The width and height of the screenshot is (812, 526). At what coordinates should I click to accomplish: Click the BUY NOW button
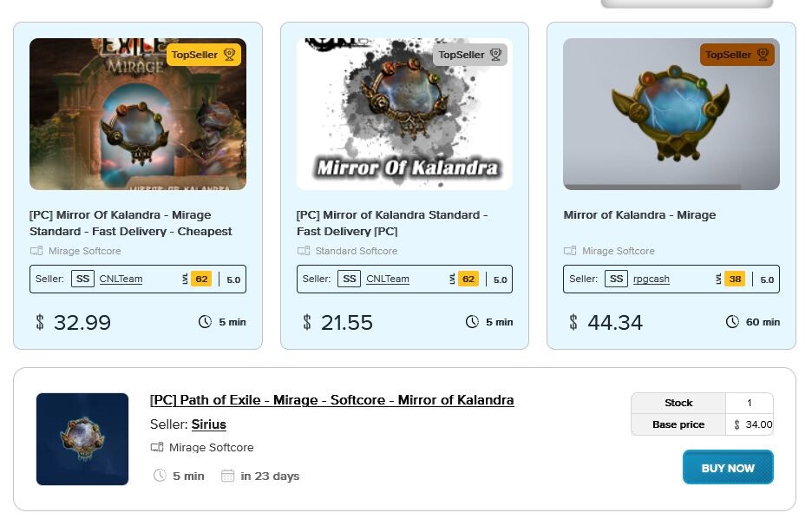[728, 468]
